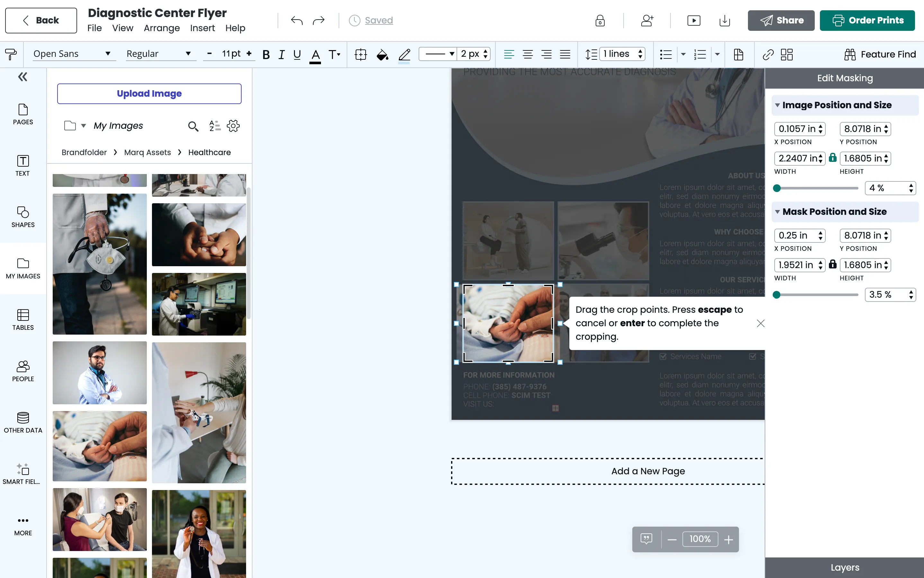Click Order Prints button
Screen dimensions: 924x578
(x=867, y=20)
